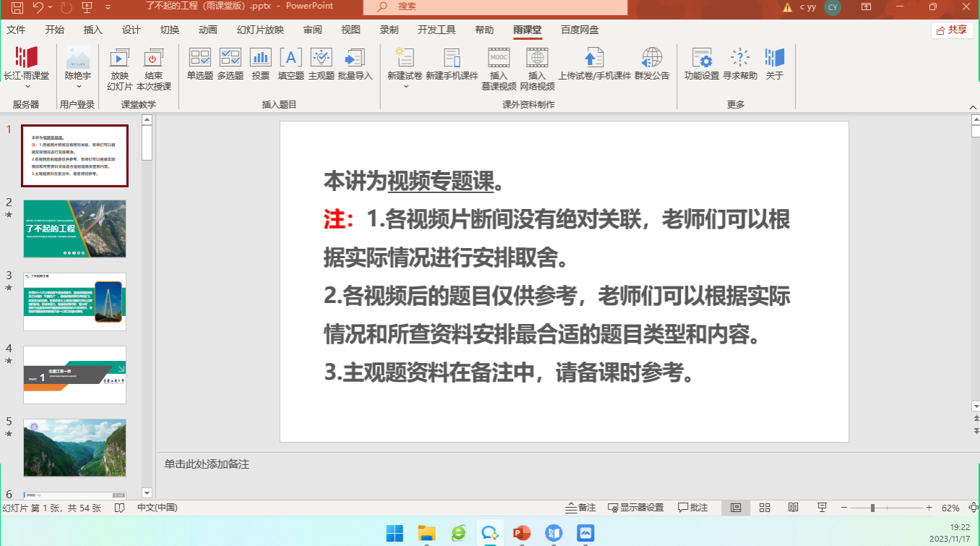The height and width of the screenshot is (546, 980).
Task: Insert a fill-in-the-blank question (填空题)
Action: (x=291, y=64)
